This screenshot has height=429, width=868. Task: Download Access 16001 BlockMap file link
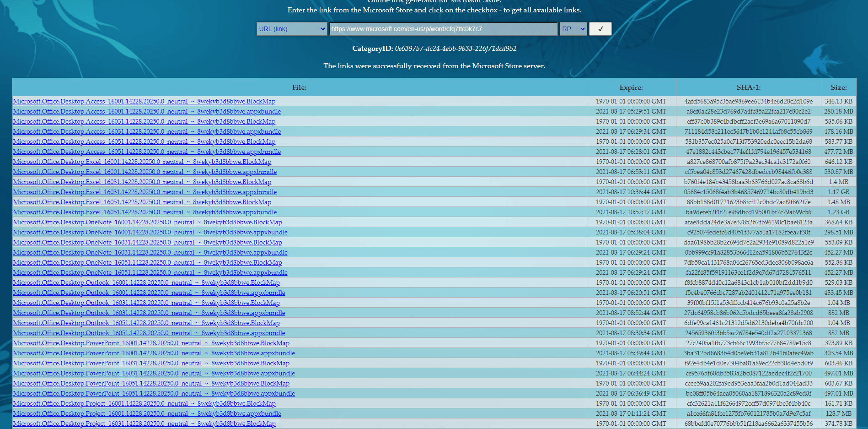pos(144,101)
